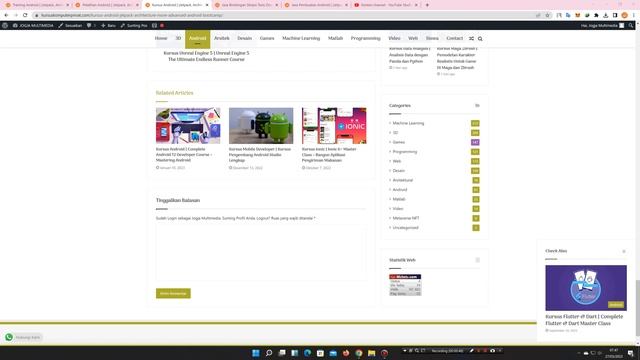Click the browser back arrow

click(x=6, y=15)
